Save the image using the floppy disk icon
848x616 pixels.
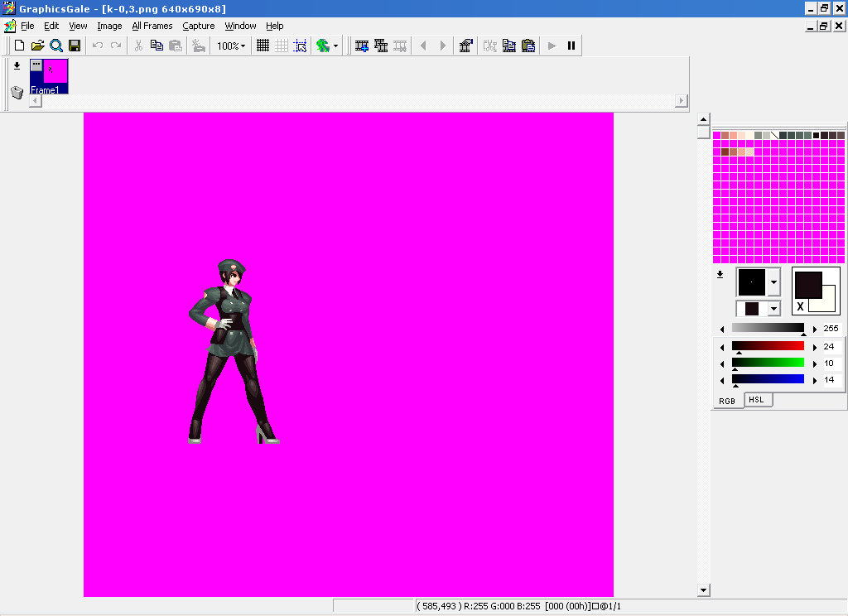click(75, 46)
